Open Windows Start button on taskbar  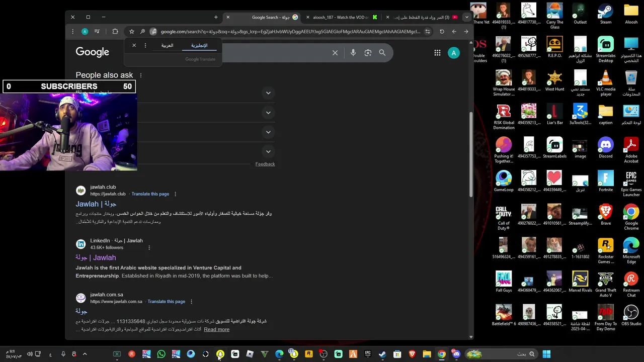point(546,354)
